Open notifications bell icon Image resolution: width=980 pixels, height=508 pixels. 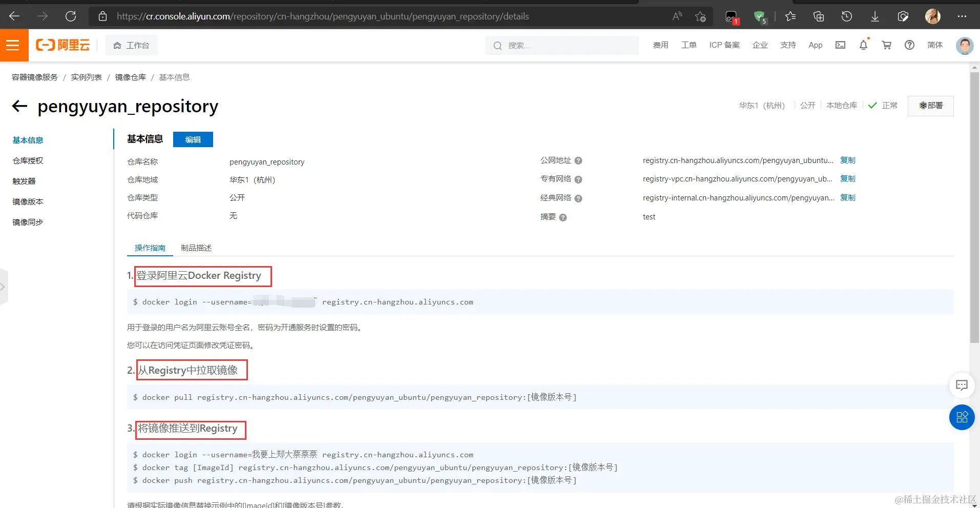click(x=864, y=45)
